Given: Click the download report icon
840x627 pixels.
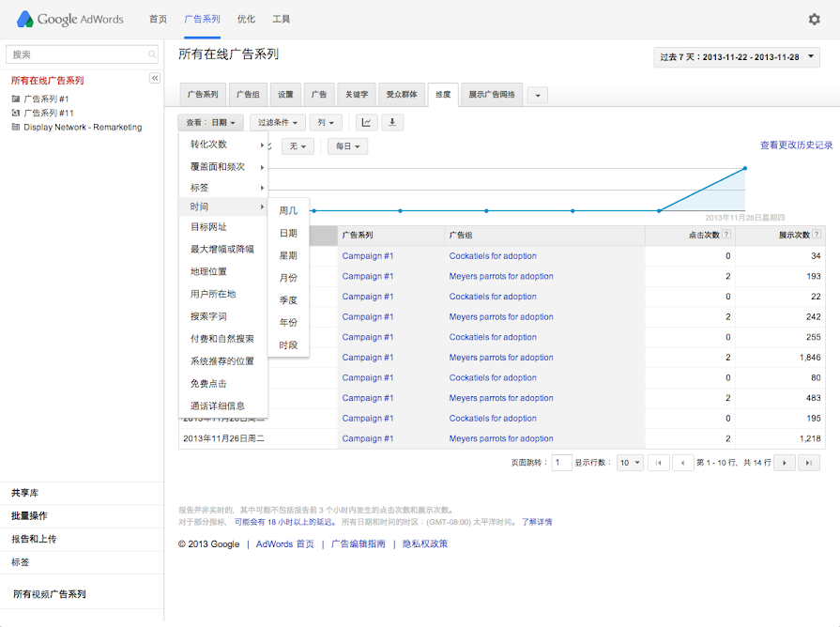Looking at the screenshot, I should pyautogui.click(x=391, y=122).
